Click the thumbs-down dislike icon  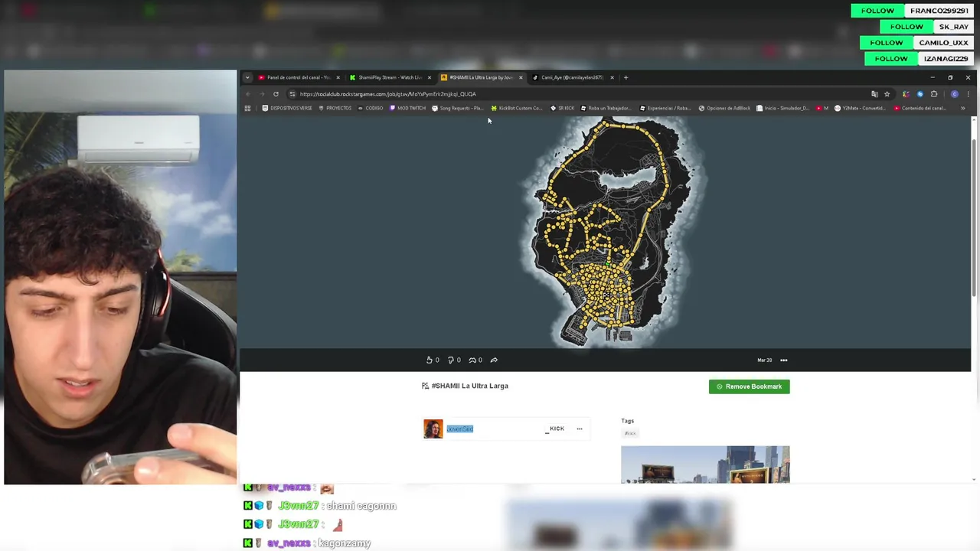click(451, 360)
